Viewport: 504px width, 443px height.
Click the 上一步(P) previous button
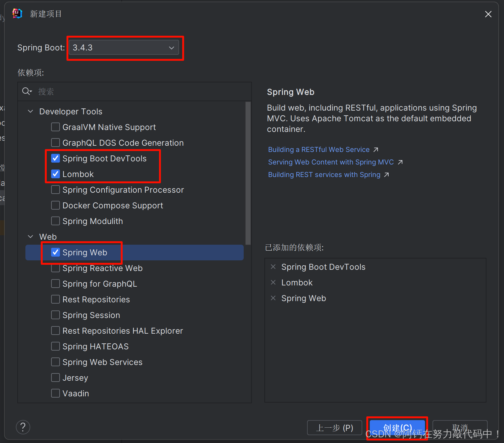coord(334,427)
